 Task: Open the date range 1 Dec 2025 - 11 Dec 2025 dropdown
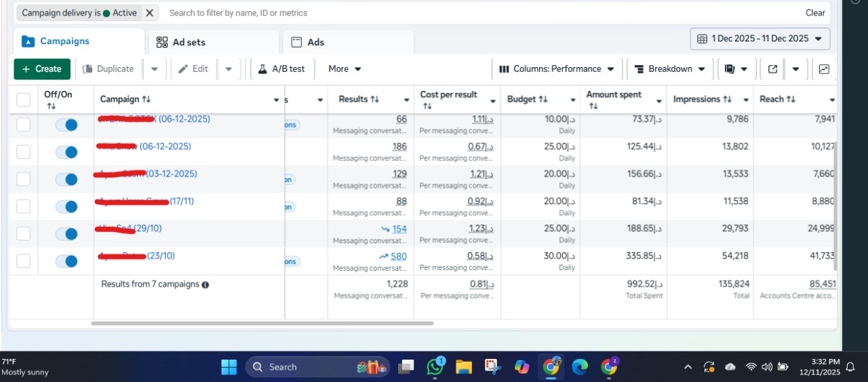(760, 39)
